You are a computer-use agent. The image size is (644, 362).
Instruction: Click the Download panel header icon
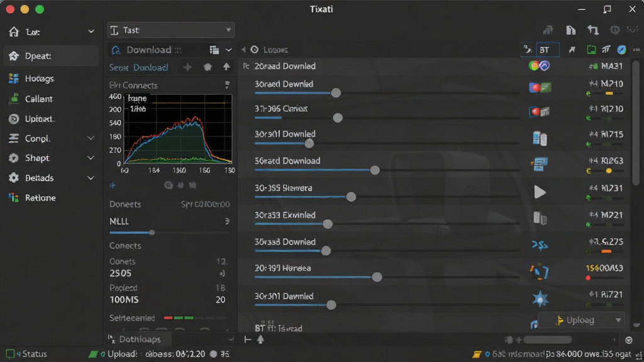(x=116, y=50)
